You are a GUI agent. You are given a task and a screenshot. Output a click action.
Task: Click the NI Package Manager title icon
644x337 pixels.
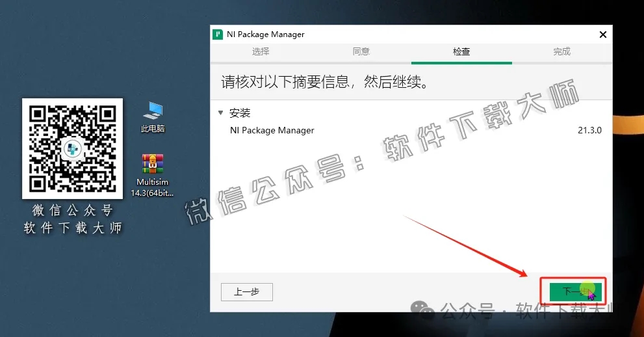pos(218,34)
